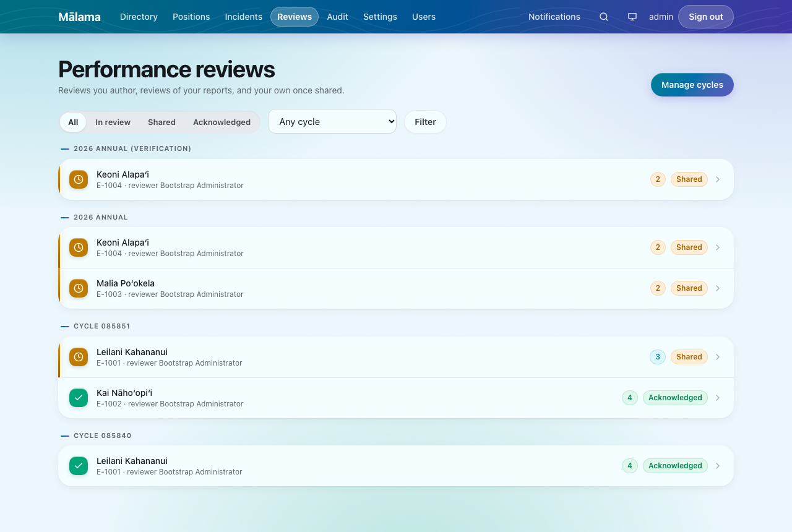Click the Cycle 085851 section heading
Screen dimensions: 792x532
(102, 326)
